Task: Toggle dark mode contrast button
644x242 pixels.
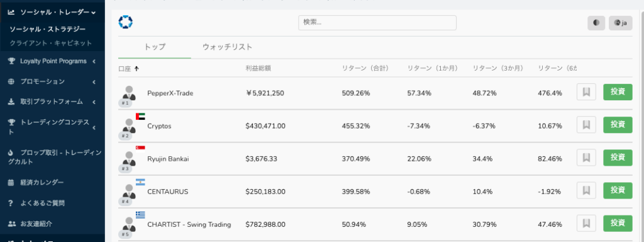Action: (x=596, y=23)
